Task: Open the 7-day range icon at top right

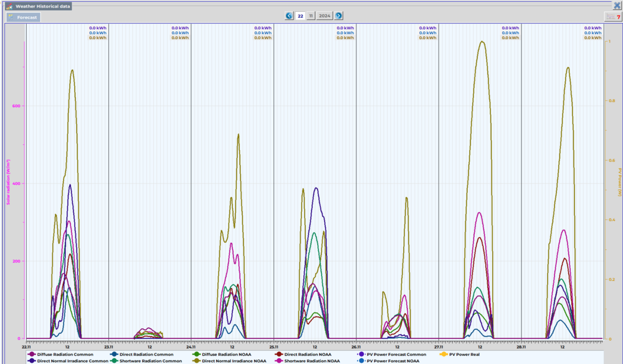Action: click(613, 17)
